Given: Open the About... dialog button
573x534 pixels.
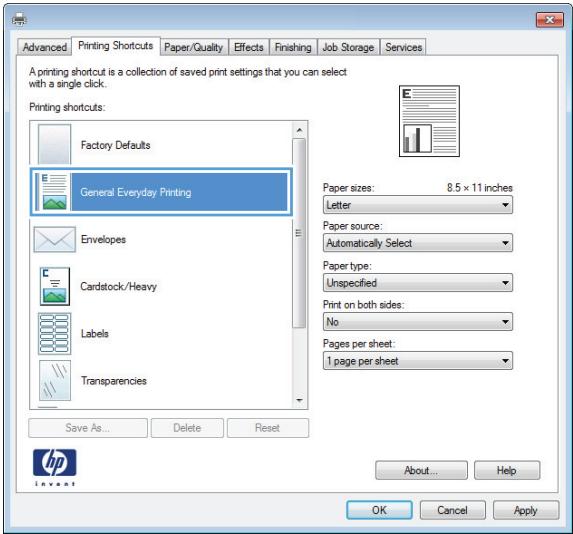Looking at the screenshot, I should pyautogui.click(x=421, y=470).
